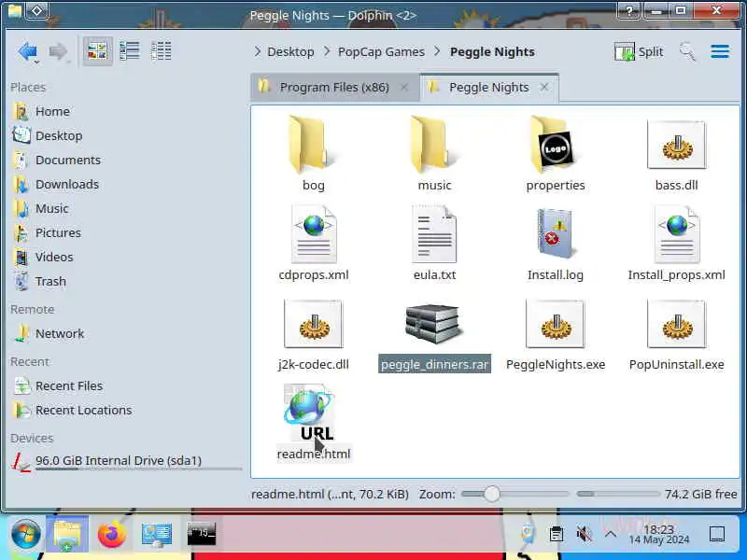Select the cdprops.xml file icon
The height and width of the screenshot is (560, 747).
(x=314, y=234)
